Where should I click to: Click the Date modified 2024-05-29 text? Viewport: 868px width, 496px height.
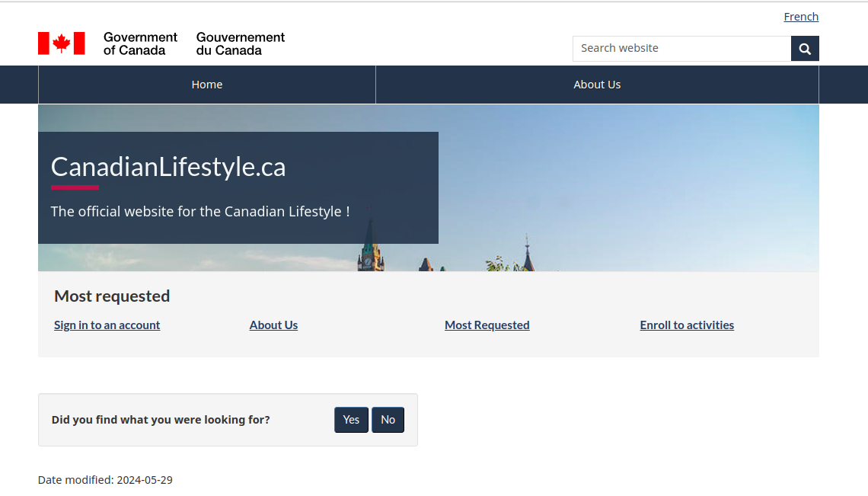[105, 480]
